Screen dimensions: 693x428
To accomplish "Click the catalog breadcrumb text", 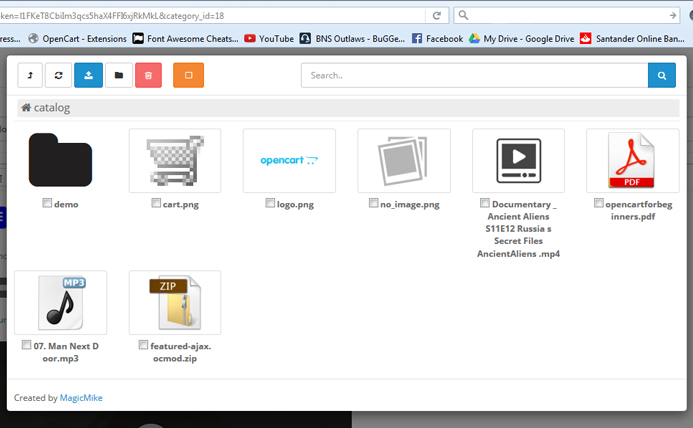I will coord(52,107).
